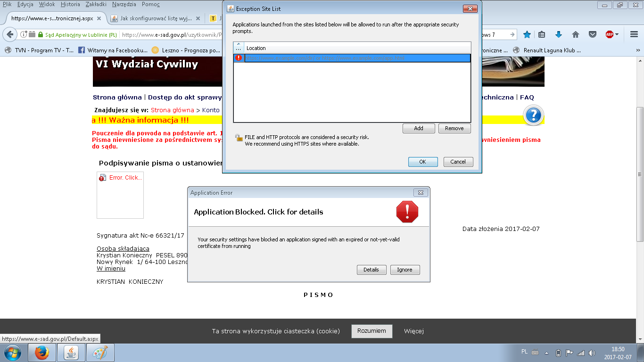Open Leszno - Prognoza bookmark

[186, 50]
